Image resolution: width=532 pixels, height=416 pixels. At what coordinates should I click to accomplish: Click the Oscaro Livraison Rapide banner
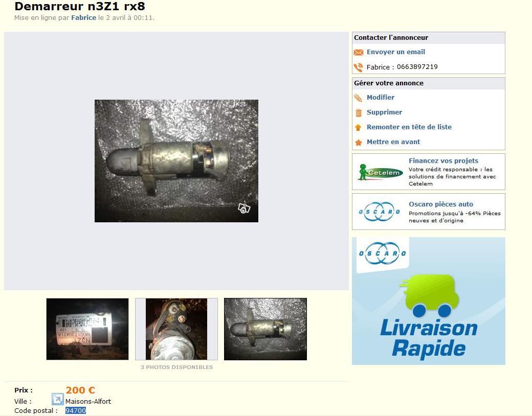pyautogui.click(x=428, y=301)
